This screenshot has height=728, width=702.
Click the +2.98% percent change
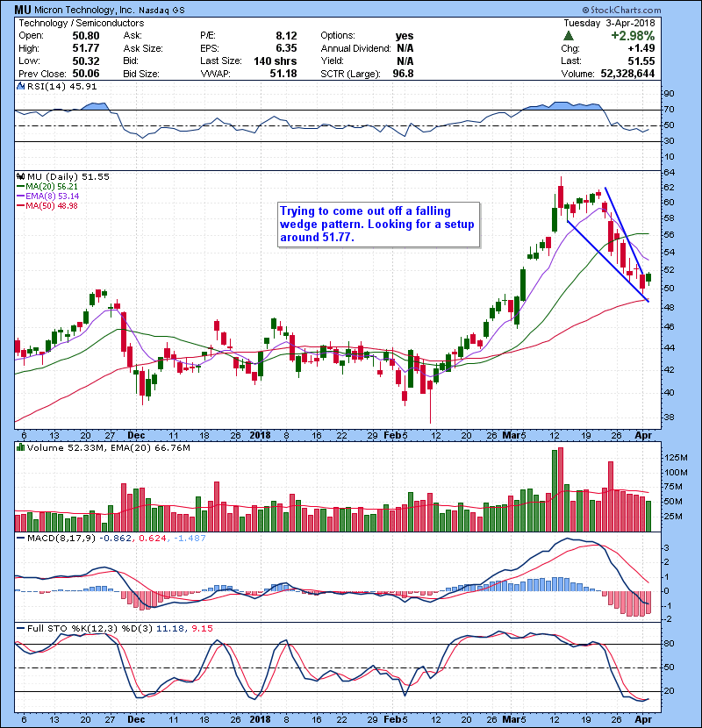(633, 36)
